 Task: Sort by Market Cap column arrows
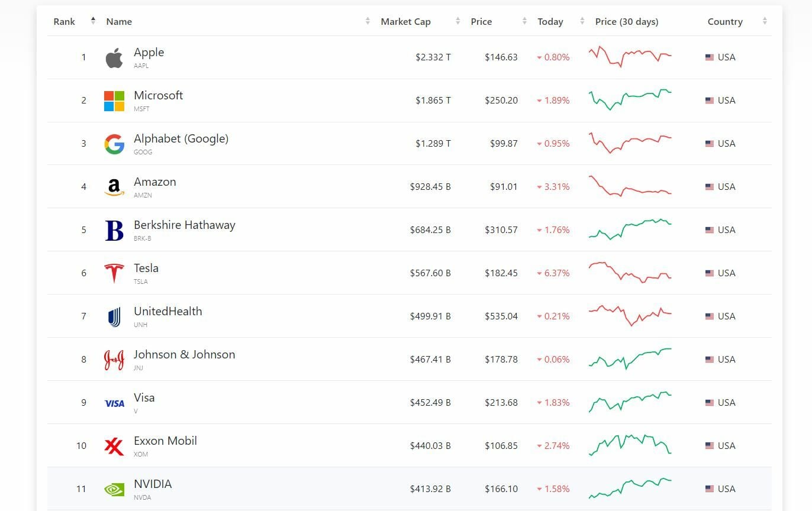tap(457, 21)
